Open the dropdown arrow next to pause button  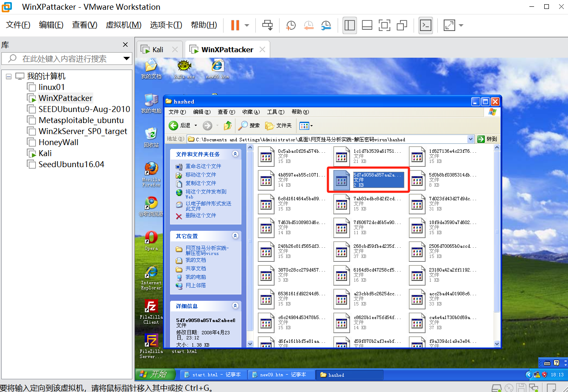(x=246, y=25)
